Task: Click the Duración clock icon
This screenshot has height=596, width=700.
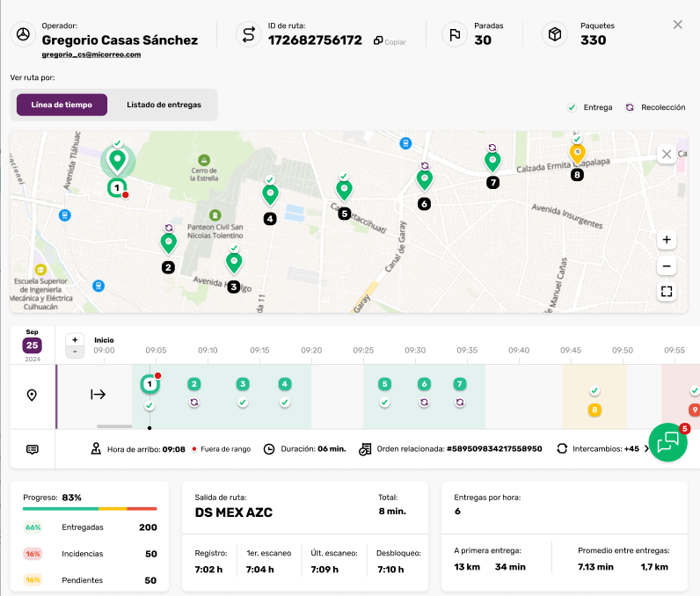Action: pyautogui.click(x=269, y=449)
